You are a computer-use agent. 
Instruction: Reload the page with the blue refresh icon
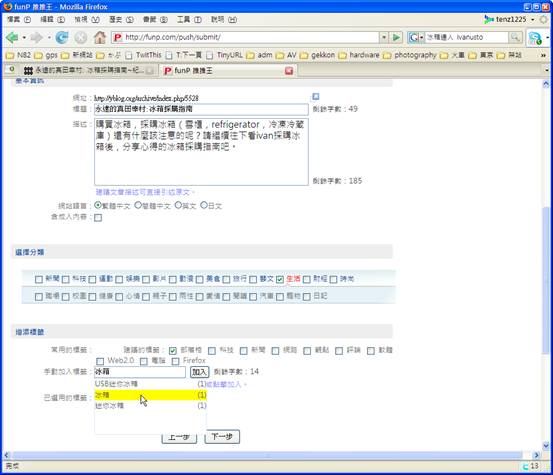pyautogui.click(x=62, y=37)
